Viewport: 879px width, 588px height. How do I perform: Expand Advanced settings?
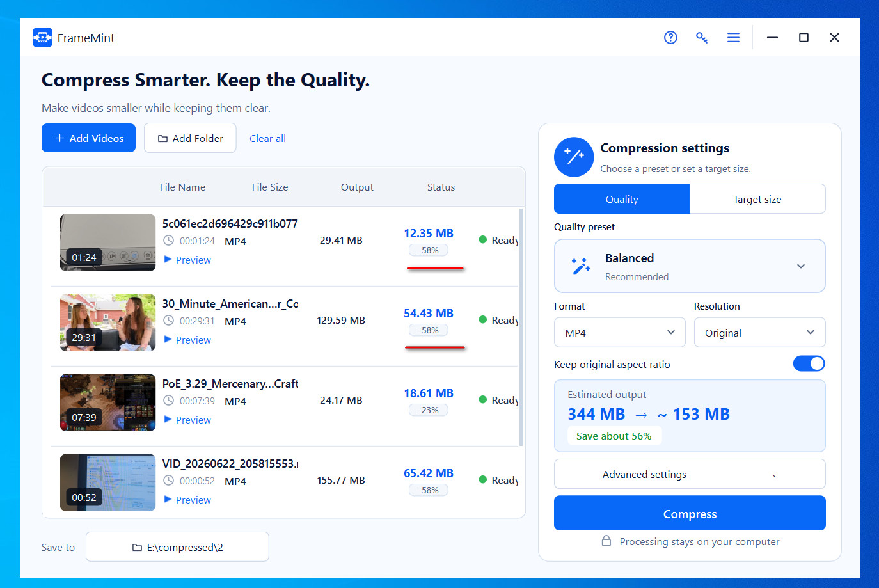(x=690, y=474)
